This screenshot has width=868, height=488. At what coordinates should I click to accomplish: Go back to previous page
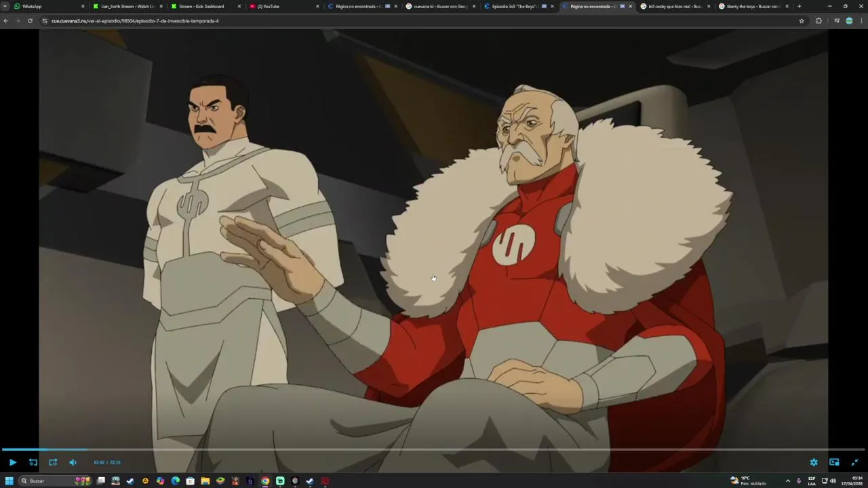click(x=5, y=21)
